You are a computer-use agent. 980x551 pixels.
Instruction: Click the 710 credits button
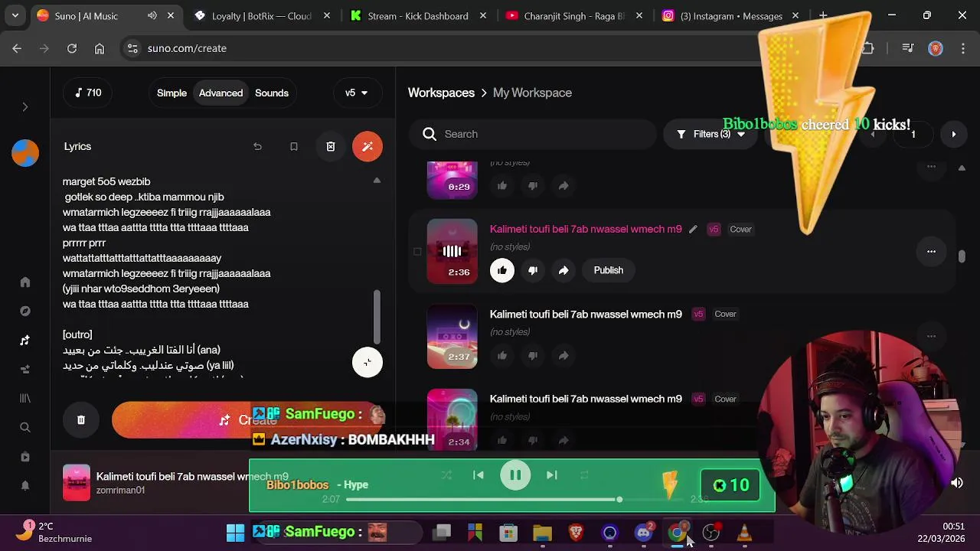coord(88,93)
